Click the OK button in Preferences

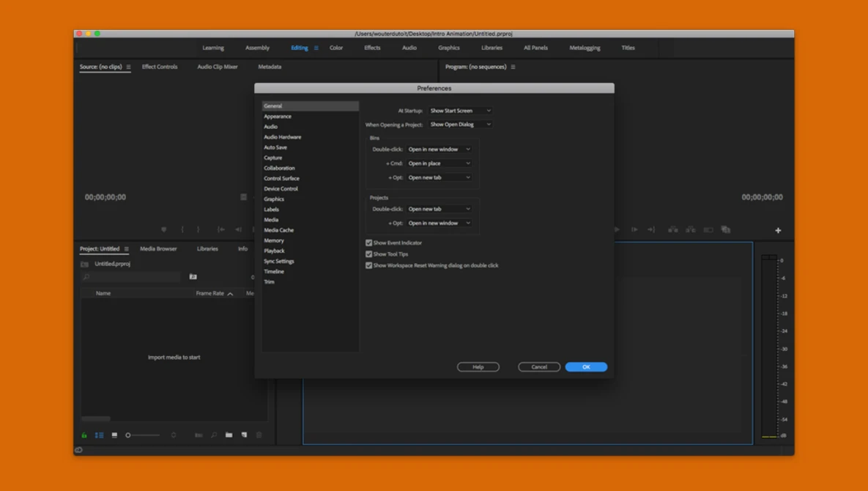coord(586,367)
